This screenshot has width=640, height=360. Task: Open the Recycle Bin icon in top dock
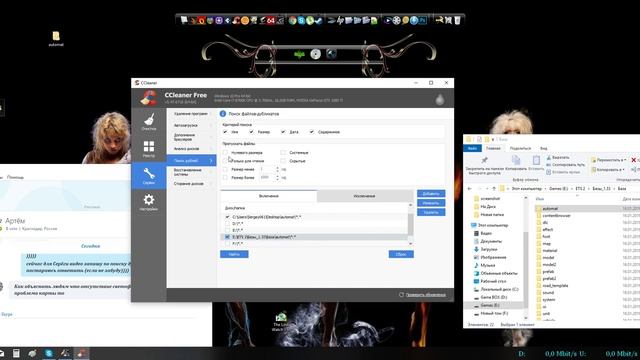[457, 20]
